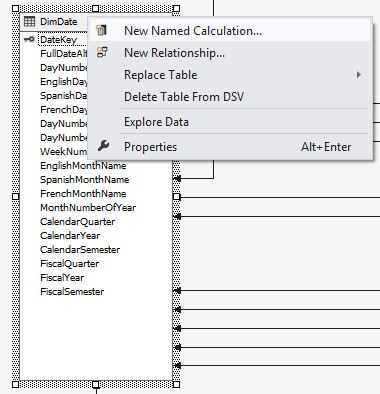Select the FiscalQuarter column
This screenshot has width=380, height=394.
coord(70,263)
